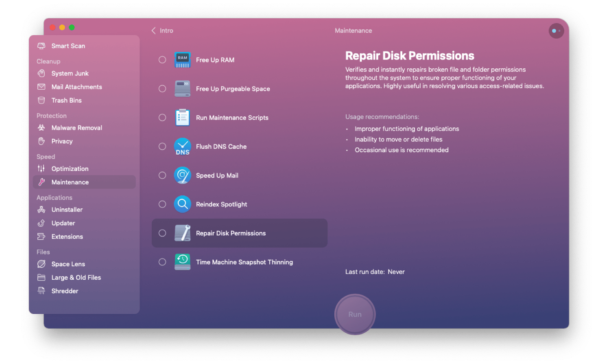Open Privacy from the sidebar
Image resolution: width=596 pixels, height=364 pixels.
(84, 141)
